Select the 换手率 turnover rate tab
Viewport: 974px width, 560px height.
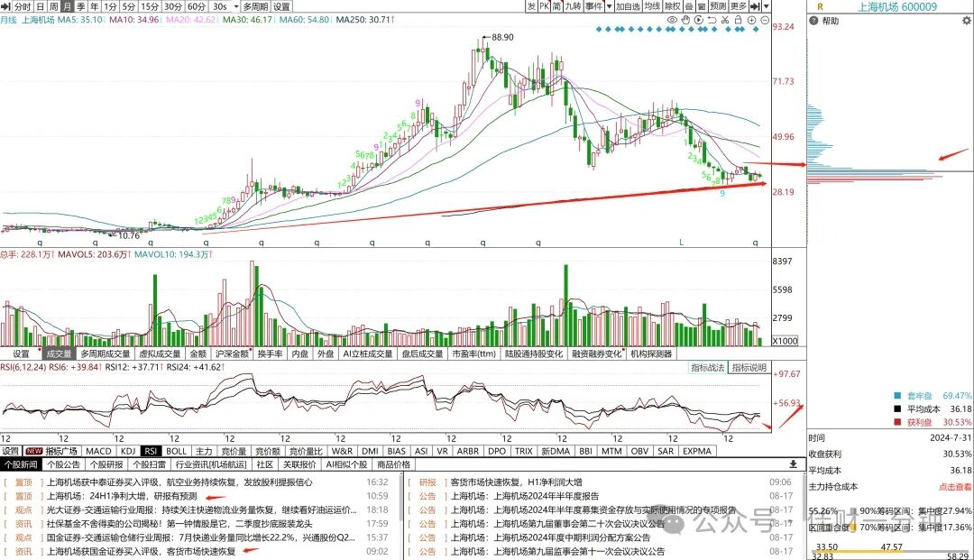(x=271, y=353)
